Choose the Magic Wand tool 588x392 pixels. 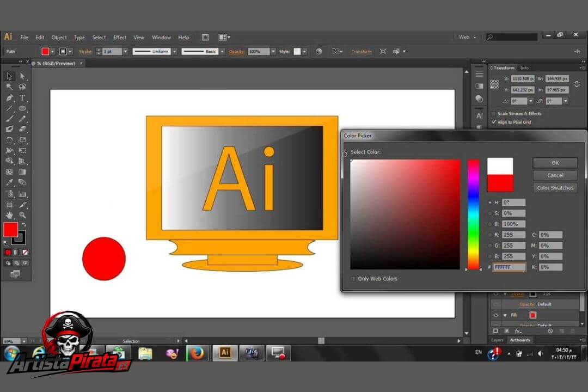pos(9,87)
